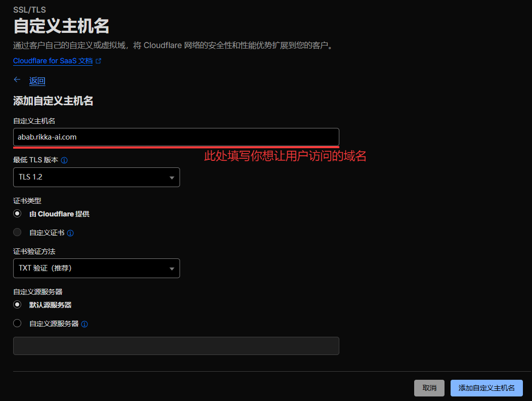Click the dropdown arrow on the 证书验证方法 selector
The width and height of the screenshot is (532, 401).
click(x=172, y=268)
